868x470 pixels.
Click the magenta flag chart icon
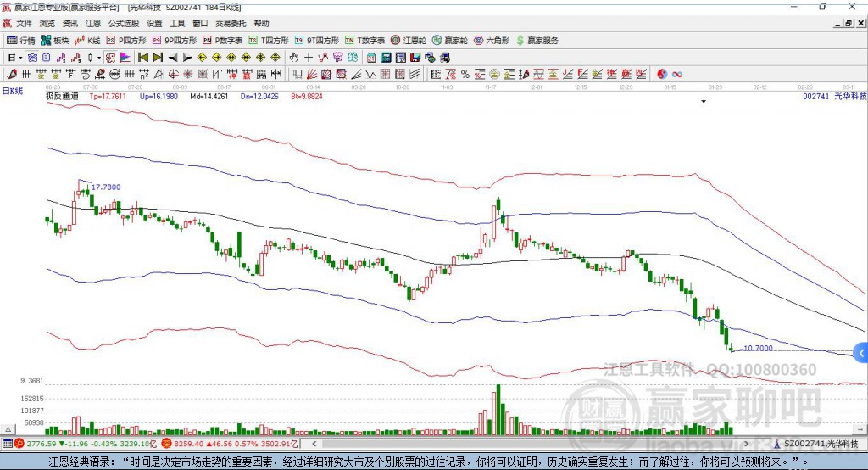click(125, 58)
